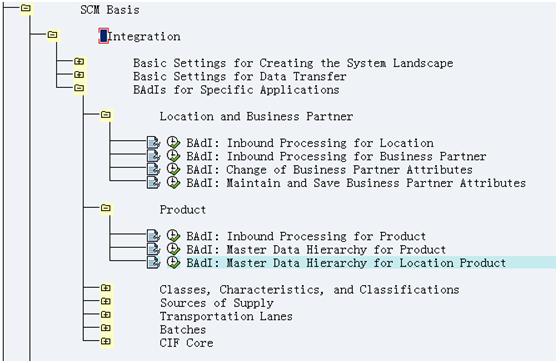The image size is (560, 363).
Task: Open documentation icon for Master Data Hierarchy for Product
Action: click(154, 249)
